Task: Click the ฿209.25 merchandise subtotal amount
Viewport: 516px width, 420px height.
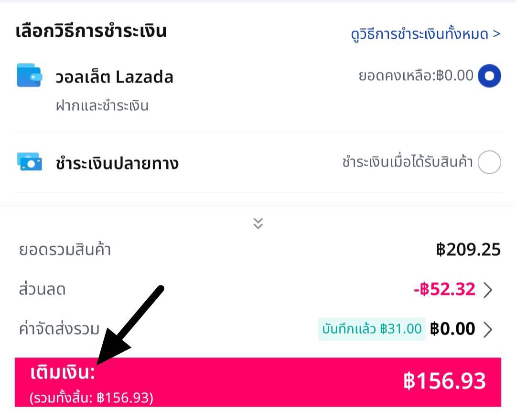Action: point(468,250)
